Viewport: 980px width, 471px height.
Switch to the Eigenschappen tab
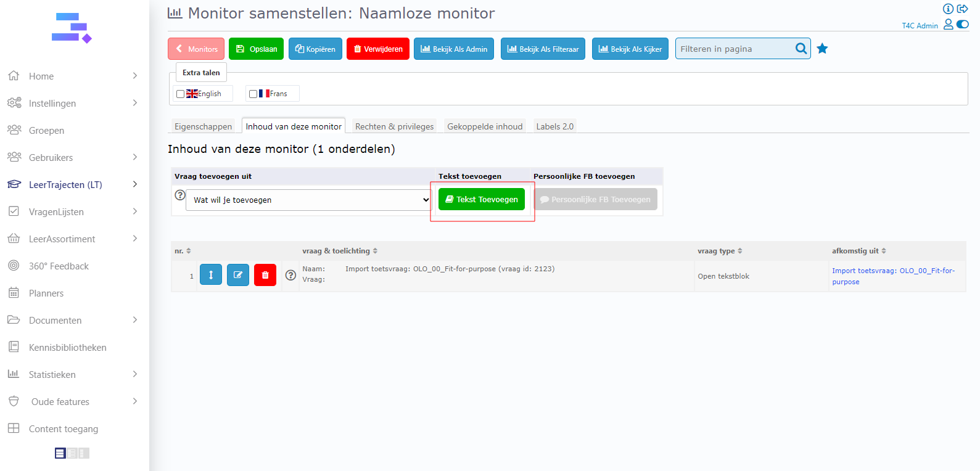click(203, 126)
